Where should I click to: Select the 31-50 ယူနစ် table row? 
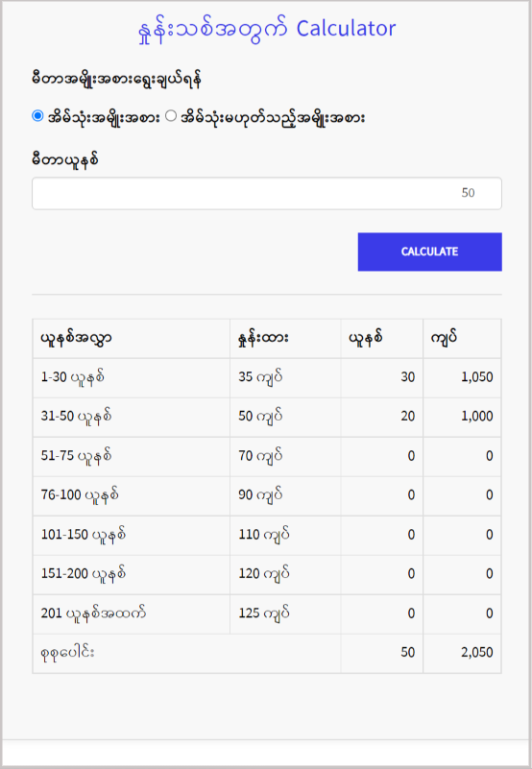pos(267,417)
